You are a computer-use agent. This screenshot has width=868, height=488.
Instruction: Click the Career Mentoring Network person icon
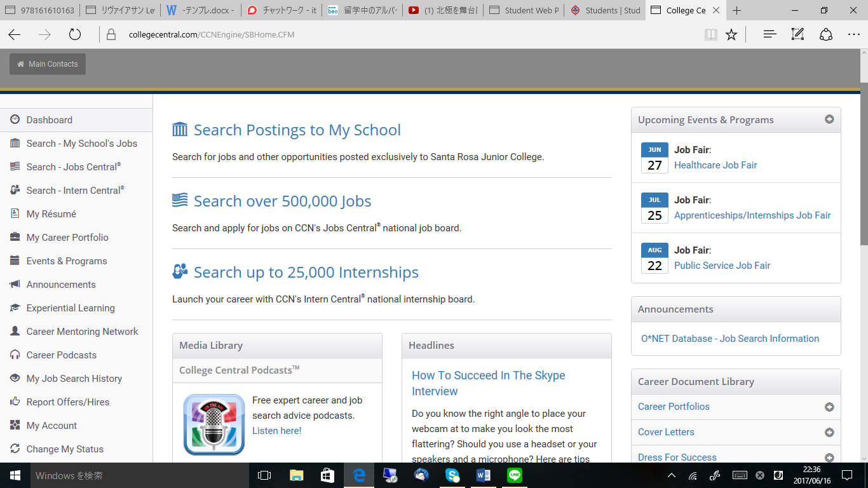coord(15,332)
